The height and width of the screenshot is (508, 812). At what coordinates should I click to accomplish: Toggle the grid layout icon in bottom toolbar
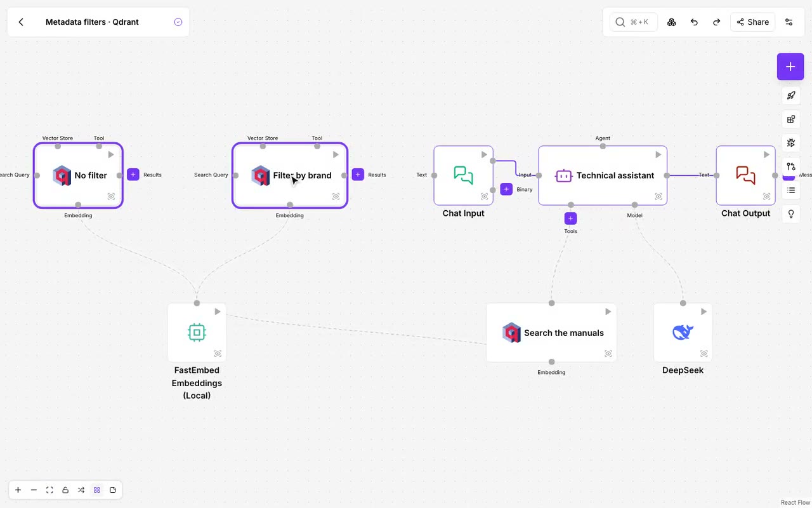[x=97, y=490]
